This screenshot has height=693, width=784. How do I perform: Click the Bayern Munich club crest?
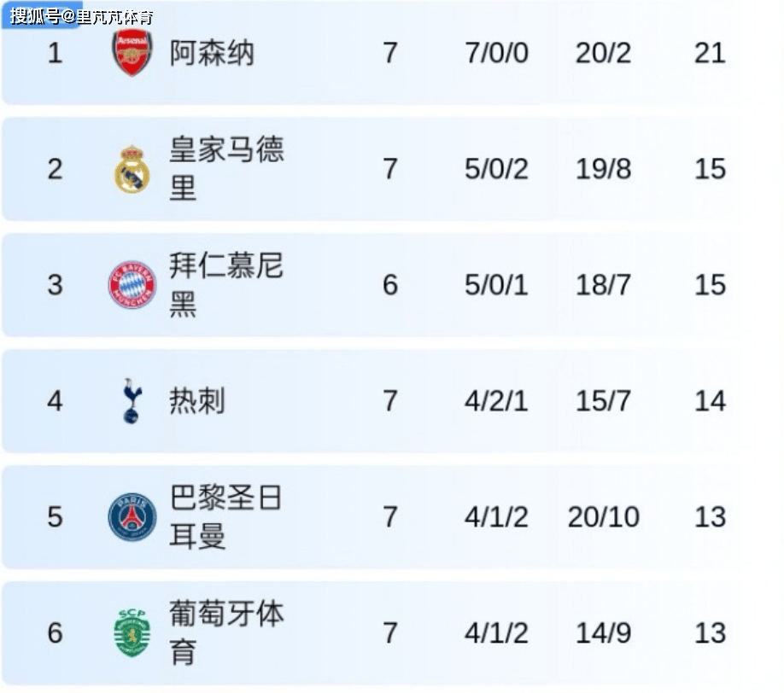pyautogui.click(x=132, y=285)
